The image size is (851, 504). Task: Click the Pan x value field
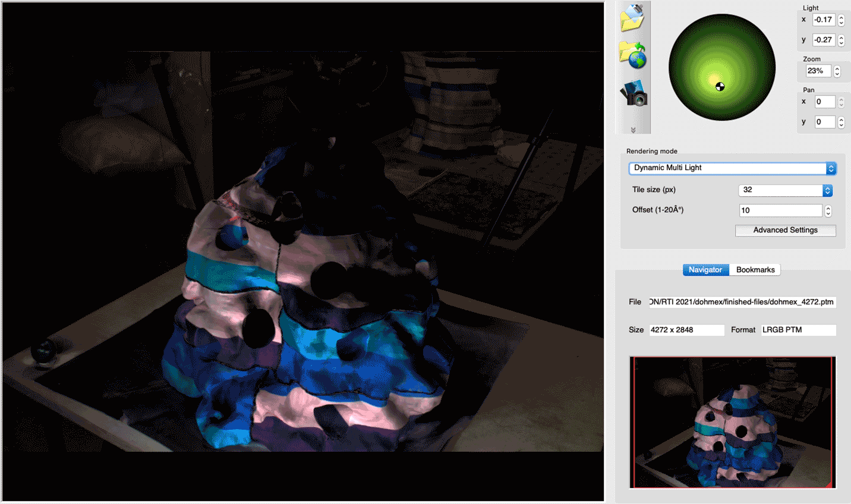coord(825,102)
